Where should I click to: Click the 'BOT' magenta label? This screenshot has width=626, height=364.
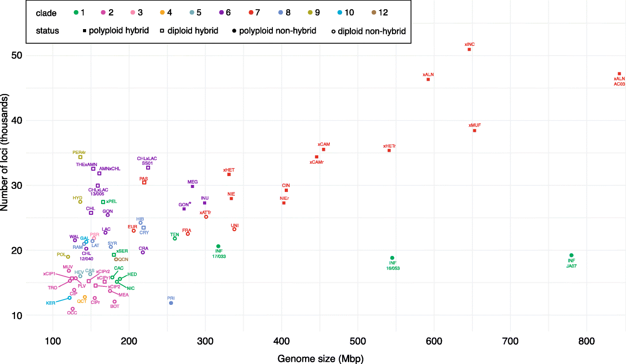pyautogui.click(x=115, y=306)
